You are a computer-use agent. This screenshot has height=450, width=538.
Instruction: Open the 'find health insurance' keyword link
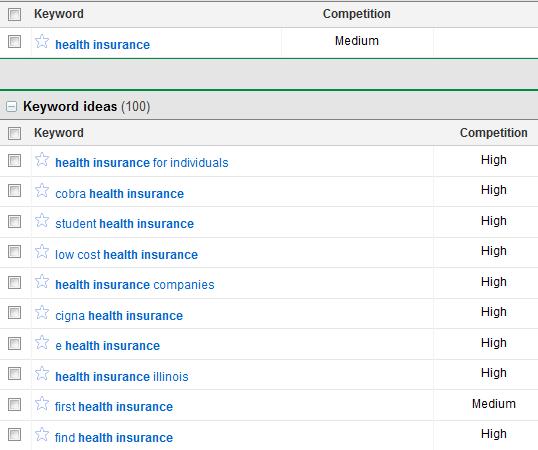114,438
